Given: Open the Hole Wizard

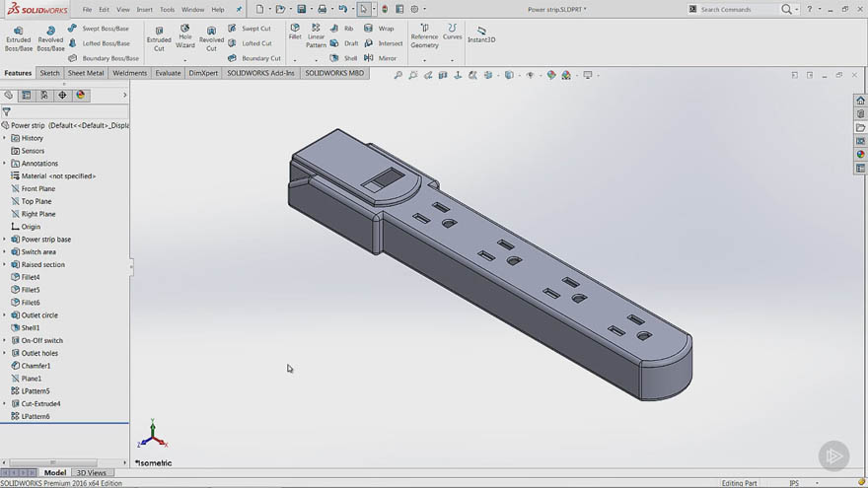Looking at the screenshot, I should point(184,36).
